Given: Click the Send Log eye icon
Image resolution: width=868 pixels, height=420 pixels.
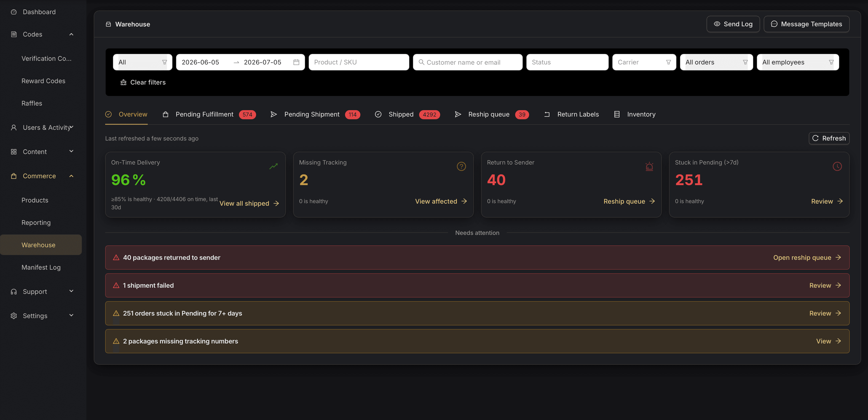Looking at the screenshot, I should click(717, 24).
